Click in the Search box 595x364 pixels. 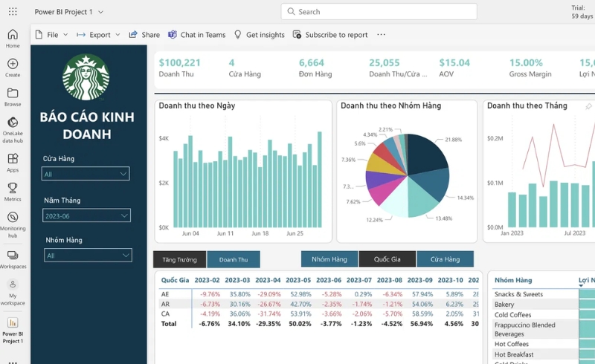pyautogui.click(x=379, y=11)
